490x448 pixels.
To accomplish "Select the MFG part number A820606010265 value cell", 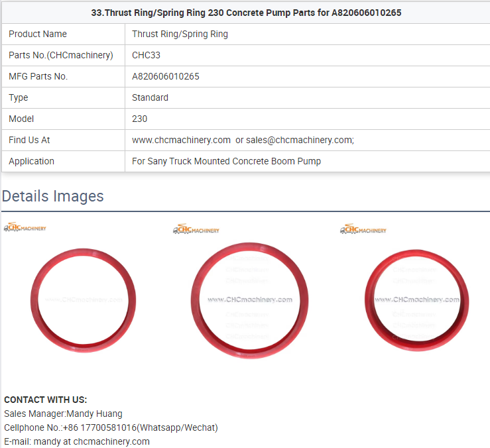I will [166, 76].
